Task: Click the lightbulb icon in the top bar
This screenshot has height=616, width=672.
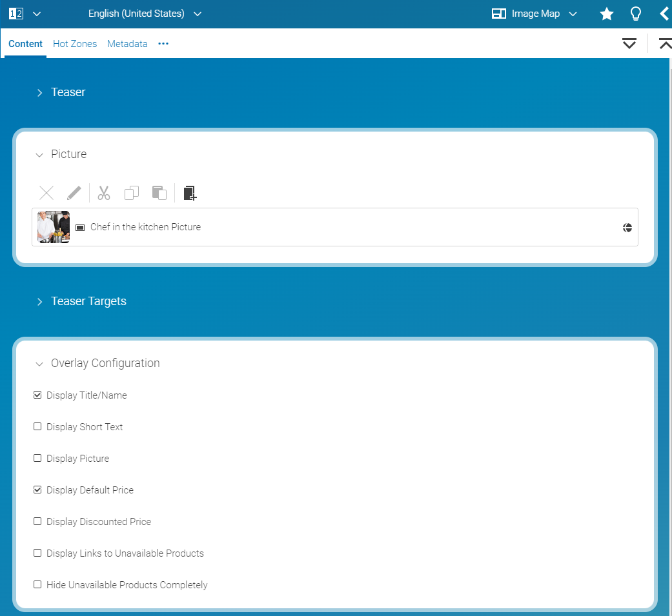Action: point(636,13)
